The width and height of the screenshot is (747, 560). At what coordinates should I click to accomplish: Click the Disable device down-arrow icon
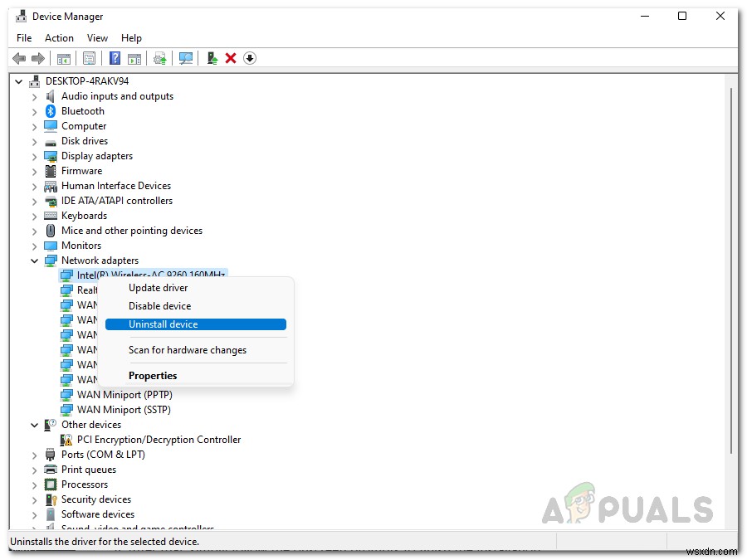coord(250,58)
